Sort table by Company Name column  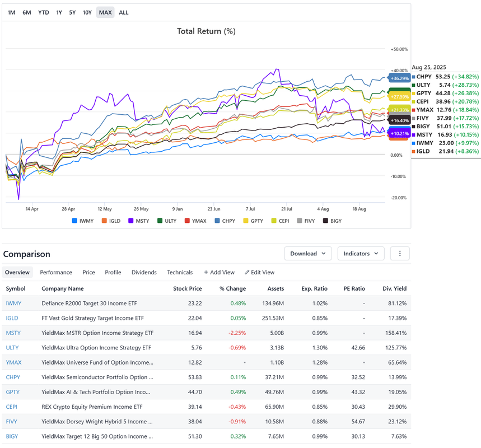tap(63, 288)
